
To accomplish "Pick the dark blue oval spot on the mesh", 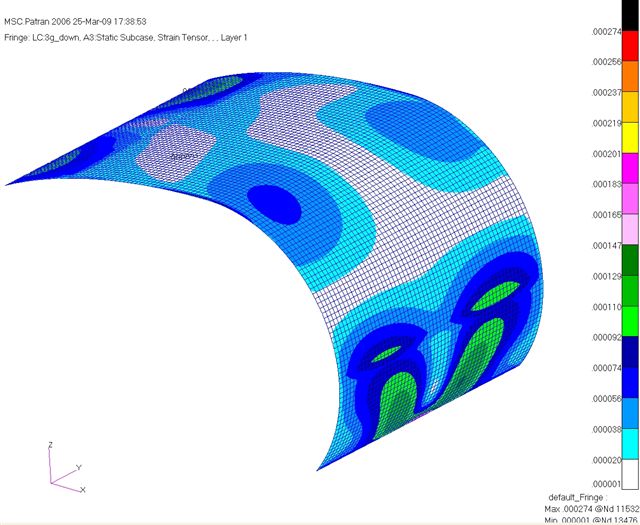I will click(x=274, y=205).
